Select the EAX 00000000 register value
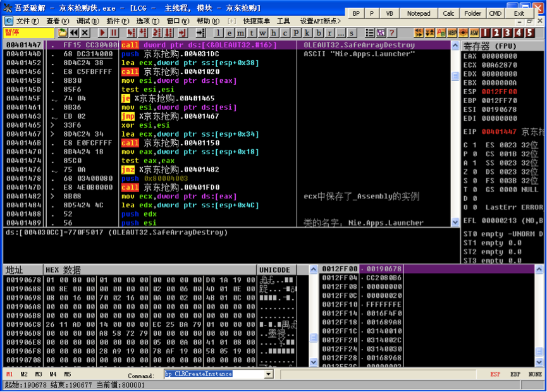This screenshot has height=392, width=547. coord(499,56)
